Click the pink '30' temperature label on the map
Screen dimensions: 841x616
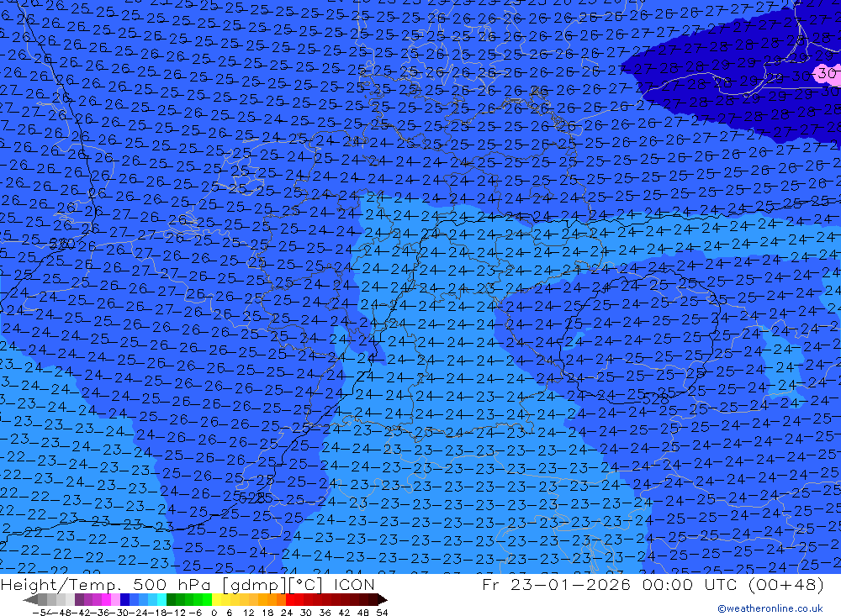click(x=828, y=73)
